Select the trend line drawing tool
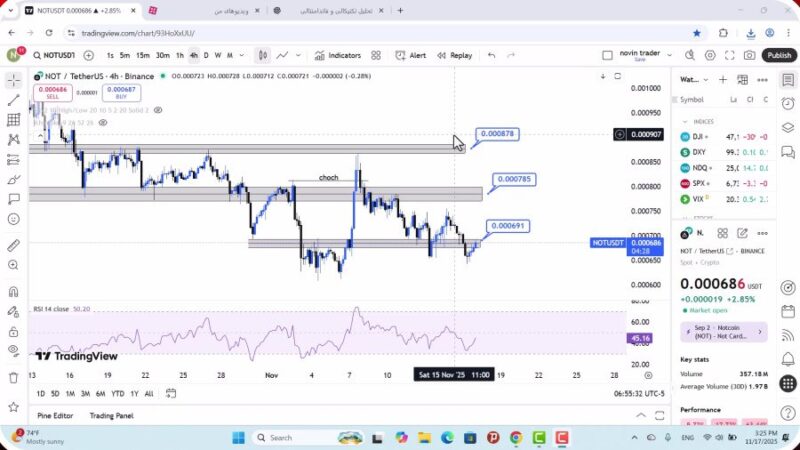800x450 pixels. [14, 100]
